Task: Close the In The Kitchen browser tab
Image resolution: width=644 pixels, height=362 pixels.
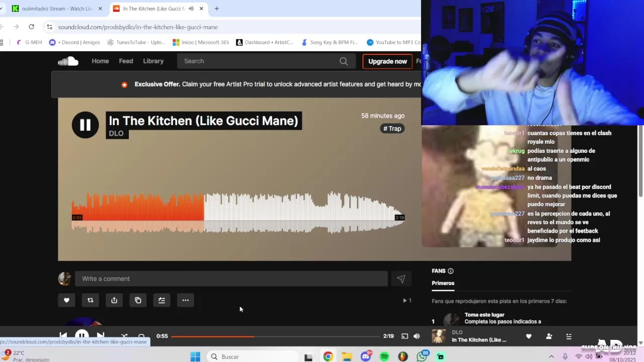Action: (x=202, y=9)
